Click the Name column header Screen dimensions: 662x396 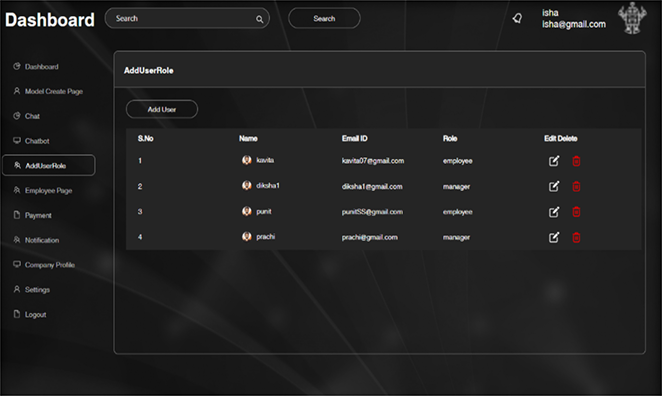tap(248, 138)
